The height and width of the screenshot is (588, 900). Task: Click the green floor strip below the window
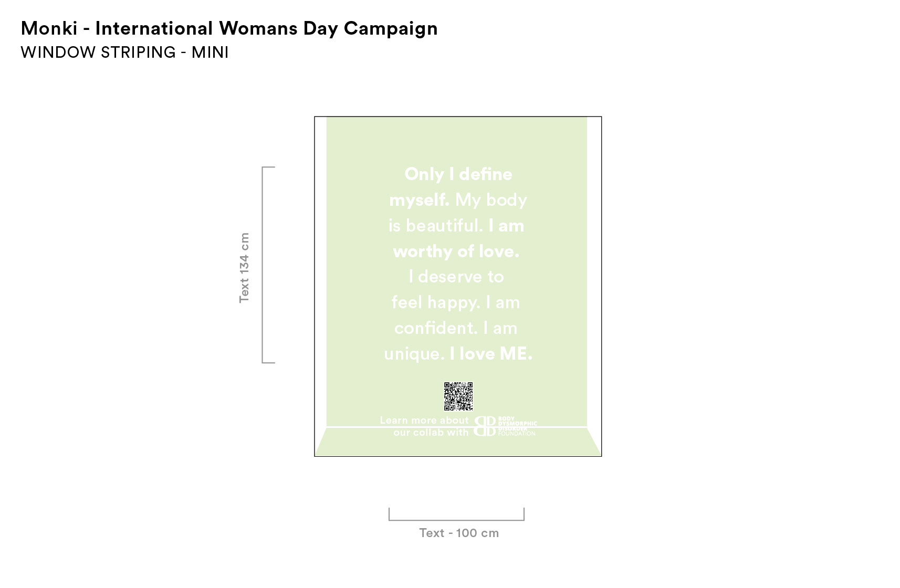coord(458,442)
